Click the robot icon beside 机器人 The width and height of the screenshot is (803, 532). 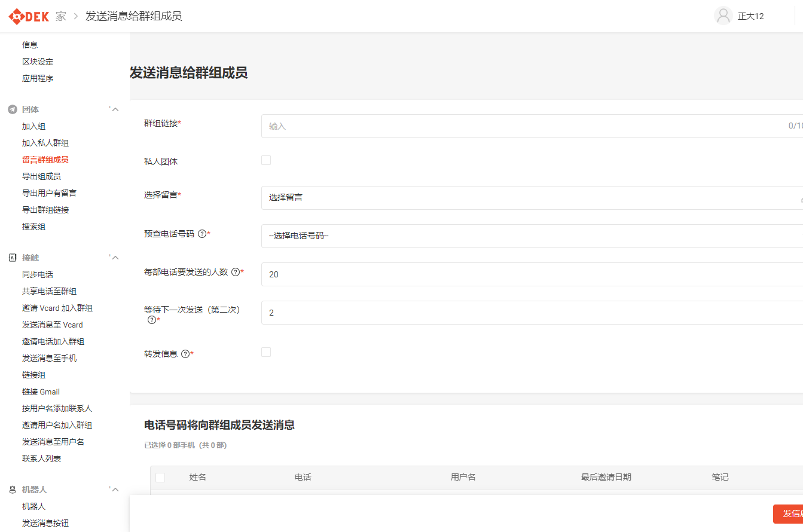click(x=12, y=490)
